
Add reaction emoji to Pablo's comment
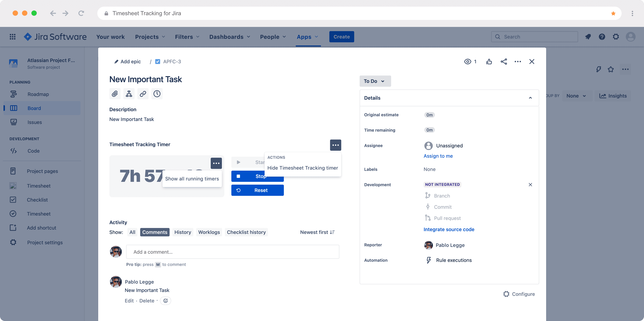coord(166,301)
